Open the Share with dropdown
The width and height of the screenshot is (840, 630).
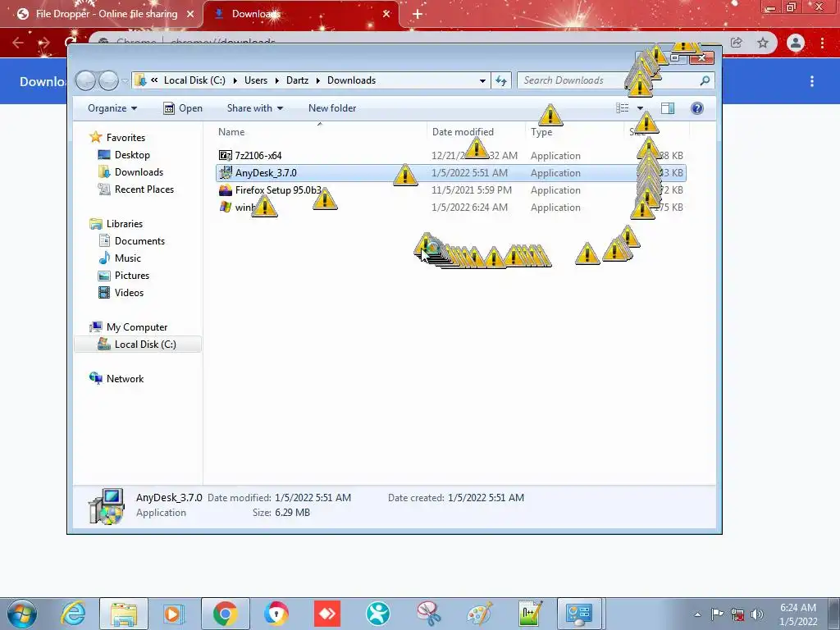pos(254,108)
